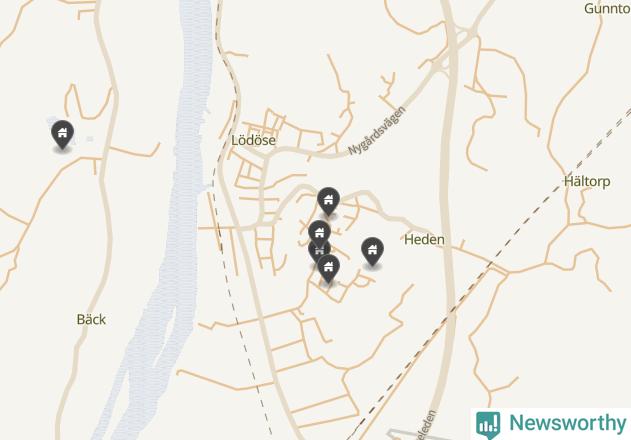Click the house marker closest to Heden label

(x=372, y=252)
